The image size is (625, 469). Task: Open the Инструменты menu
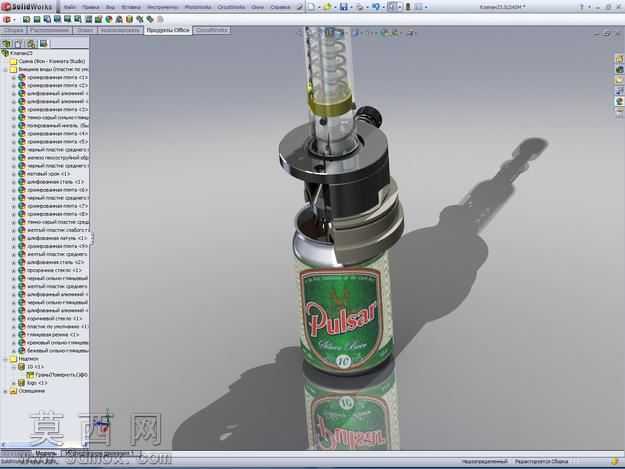click(162, 7)
